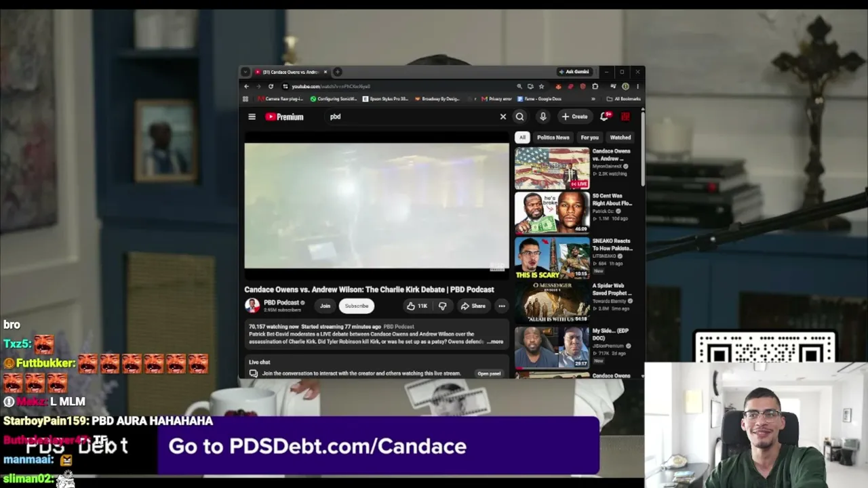Click the 70,157 watching now text
868x488 pixels.
(x=274, y=327)
